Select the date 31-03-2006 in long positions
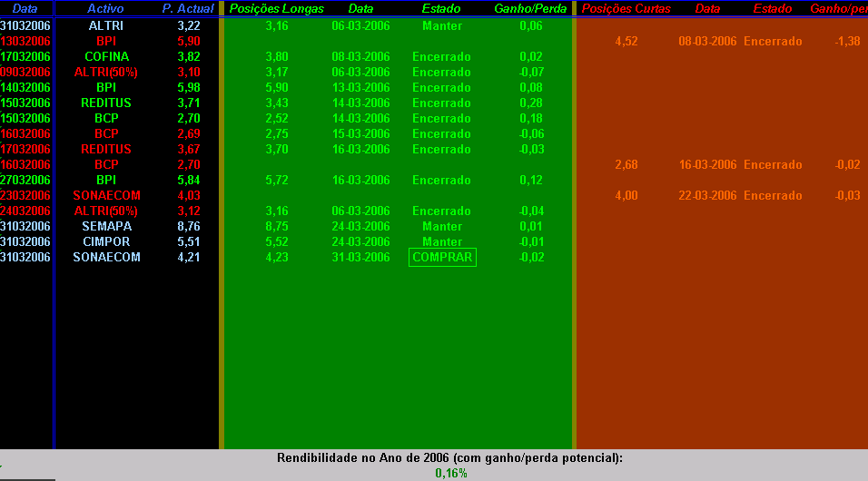The image size is (868, 481). point(361,258)
